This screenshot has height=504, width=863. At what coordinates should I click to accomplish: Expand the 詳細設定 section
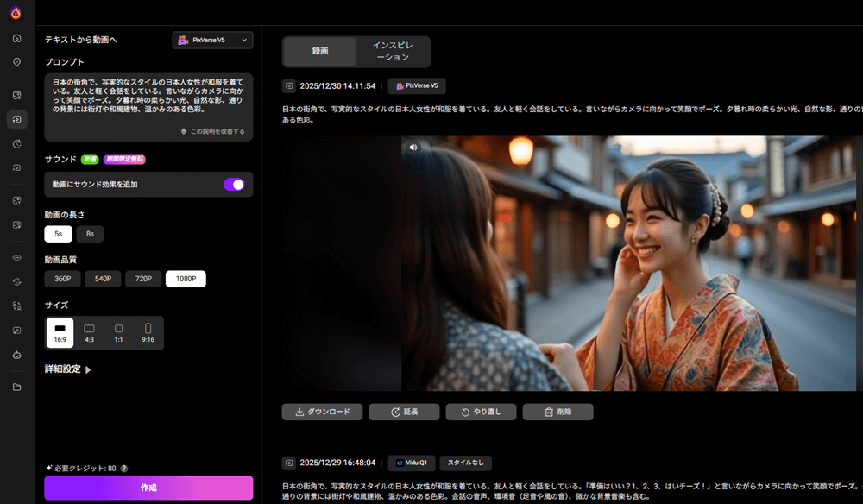tap(68, 369)
